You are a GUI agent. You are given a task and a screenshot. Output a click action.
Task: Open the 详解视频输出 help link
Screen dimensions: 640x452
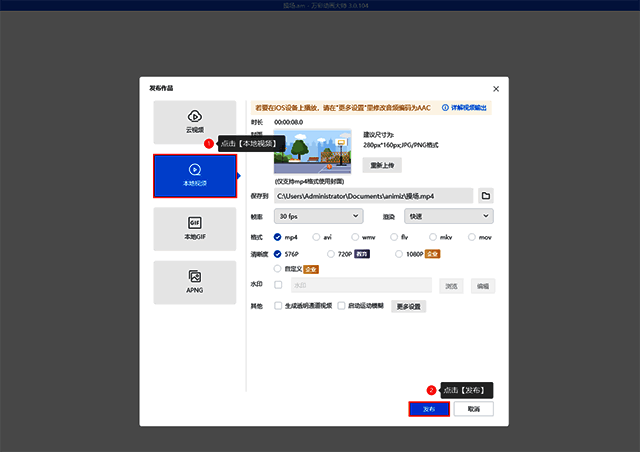[465, 107]
